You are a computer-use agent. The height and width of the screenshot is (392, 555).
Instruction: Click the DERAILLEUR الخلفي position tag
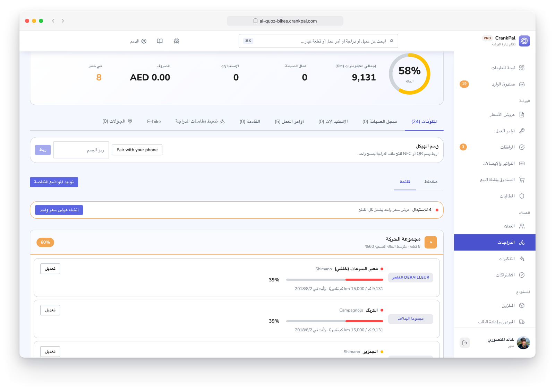pyautogui.click(x=410, y=277)
